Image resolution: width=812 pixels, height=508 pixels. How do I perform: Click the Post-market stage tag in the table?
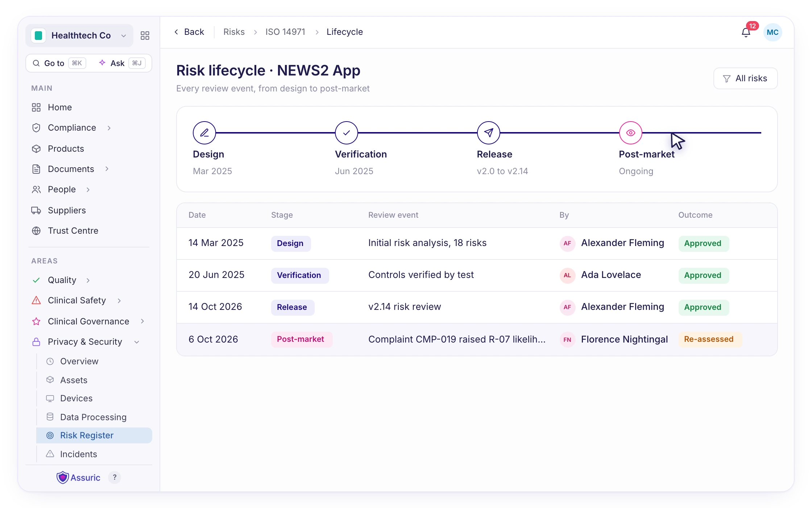302,339
